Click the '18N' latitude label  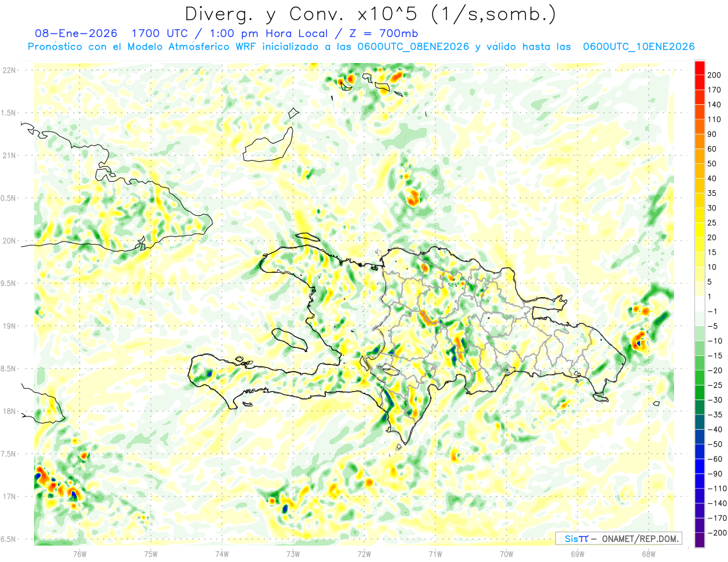point(10,412)
